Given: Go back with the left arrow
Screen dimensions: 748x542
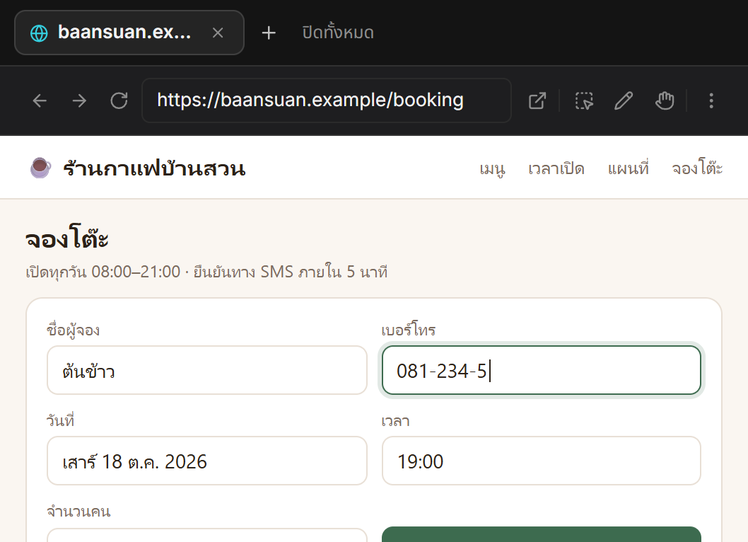Looking at the screenshot, I should [40, 101].
